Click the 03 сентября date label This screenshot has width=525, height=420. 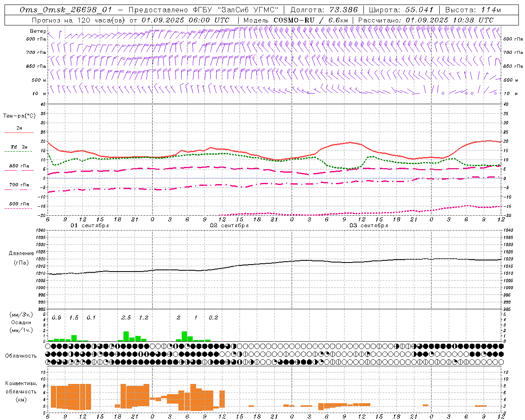[x=369, y=226]
